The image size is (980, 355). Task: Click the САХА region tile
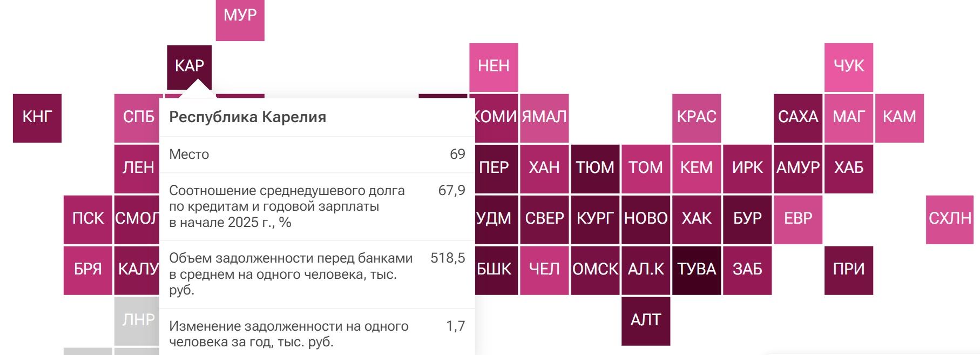coord(797,118)
